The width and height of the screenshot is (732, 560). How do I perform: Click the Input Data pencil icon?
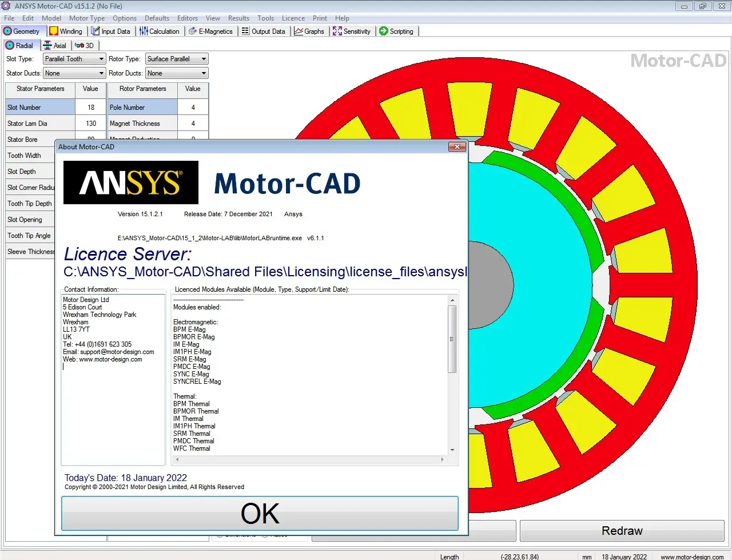[96, 31]
